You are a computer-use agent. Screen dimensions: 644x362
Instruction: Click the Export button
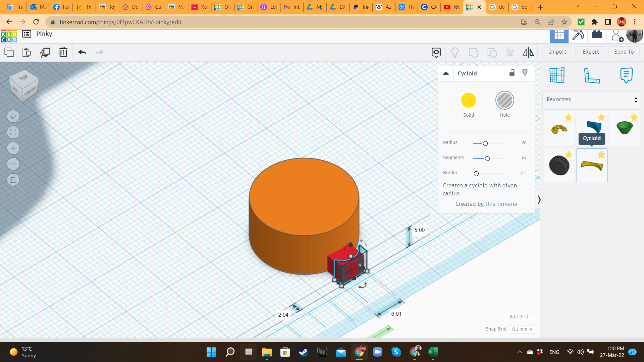coord(591,52)
